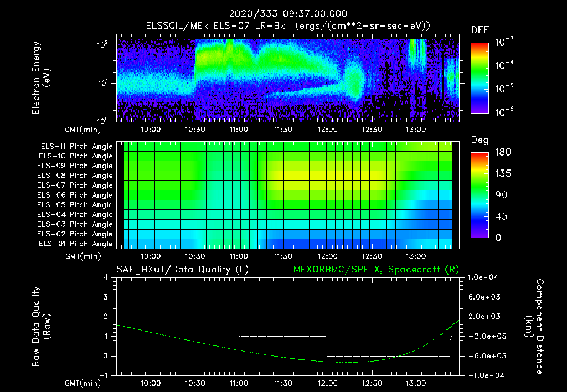Click the timestamp title 2020/333 09:37:00.000
Screen dimensions: 567x392
[288, 14]
